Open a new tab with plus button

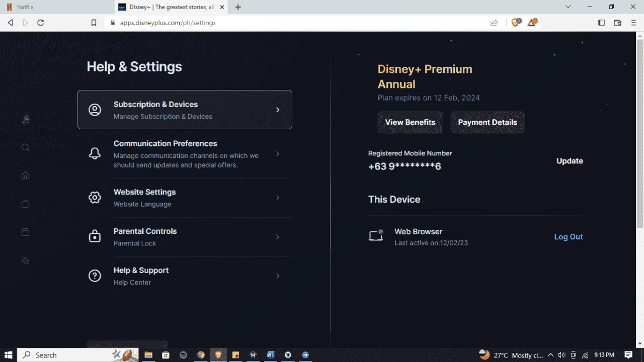(238, 7)
